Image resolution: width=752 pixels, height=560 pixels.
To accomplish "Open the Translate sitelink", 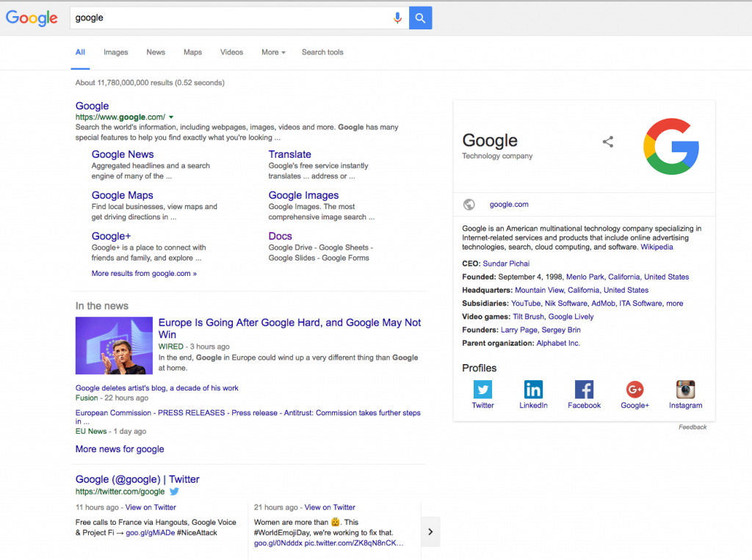I will click(289, 154).
